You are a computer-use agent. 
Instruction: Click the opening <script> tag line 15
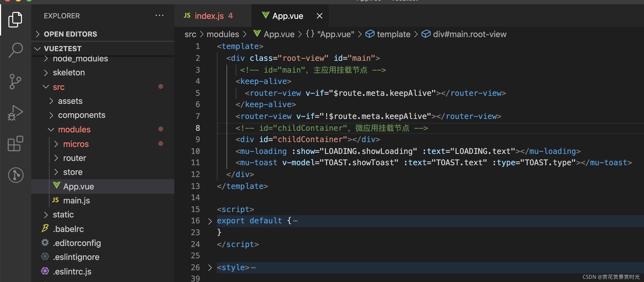coord(235,209)
